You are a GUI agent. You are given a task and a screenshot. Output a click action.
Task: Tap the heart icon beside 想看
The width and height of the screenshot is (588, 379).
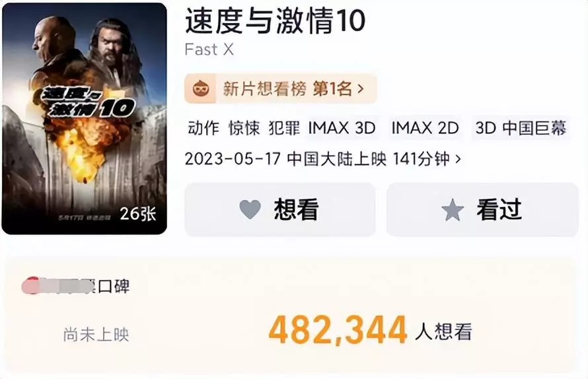click(x=250, y=209)
